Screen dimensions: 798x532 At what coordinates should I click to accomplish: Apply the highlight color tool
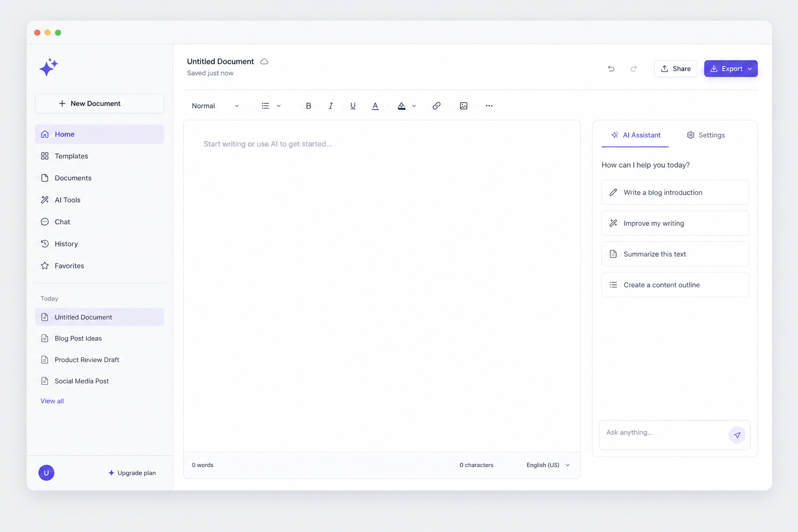tap(402, 106)
